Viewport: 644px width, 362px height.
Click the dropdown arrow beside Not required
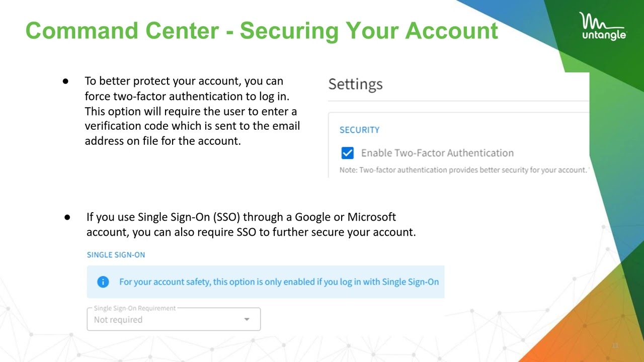tap(247, 319)
